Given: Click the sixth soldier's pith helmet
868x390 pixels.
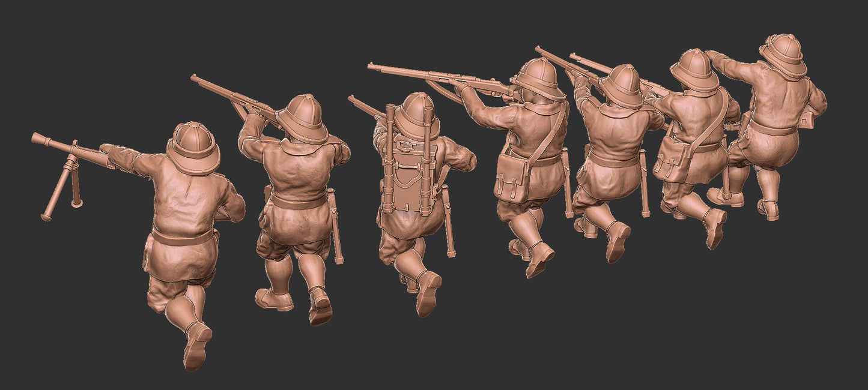Looking at the screenshot, I should (694, 69).
